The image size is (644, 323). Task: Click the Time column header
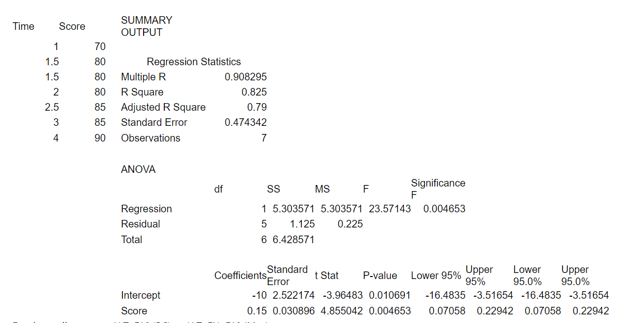24,26
